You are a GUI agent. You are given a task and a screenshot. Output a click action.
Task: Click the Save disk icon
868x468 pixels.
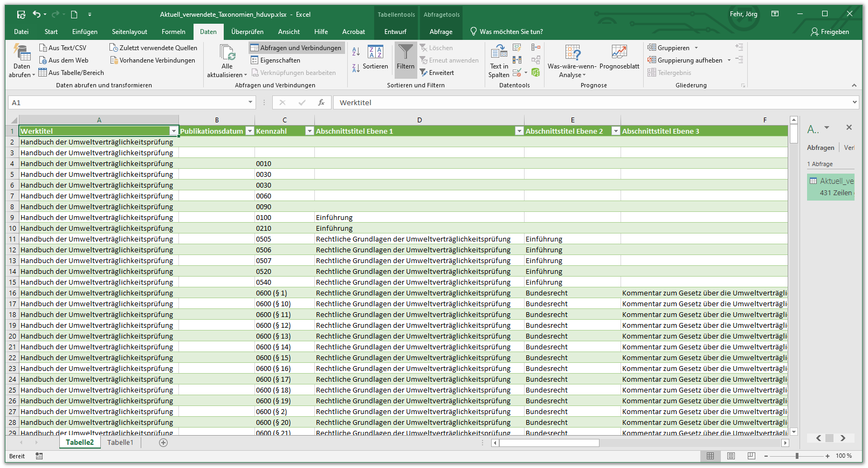21,15
